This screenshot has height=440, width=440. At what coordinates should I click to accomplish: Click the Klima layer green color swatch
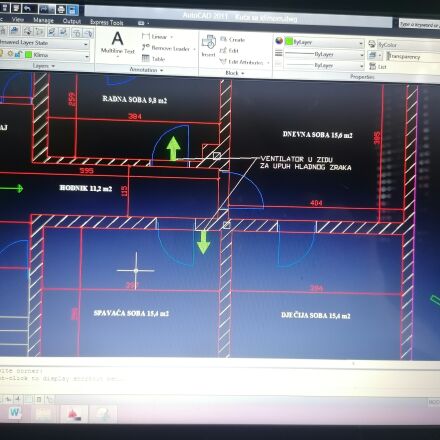28,54
